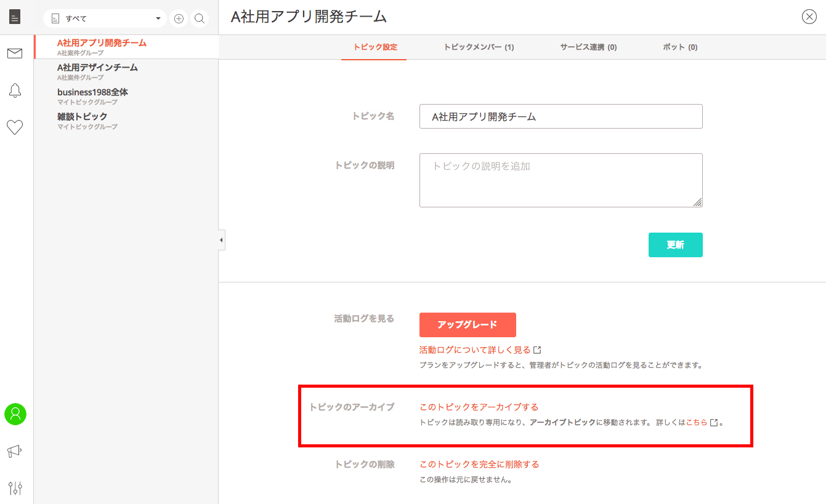Open the green user profile avatar
The height and width of the screenshot is (504, 826).
tap(15, 414)
